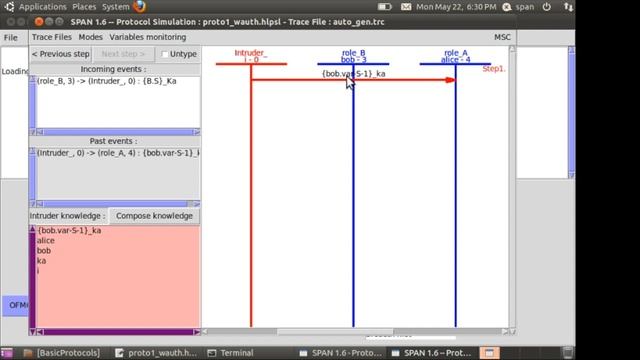Open the Applications menu
Viewport: 640px width, 360px height.
point(42,7)
